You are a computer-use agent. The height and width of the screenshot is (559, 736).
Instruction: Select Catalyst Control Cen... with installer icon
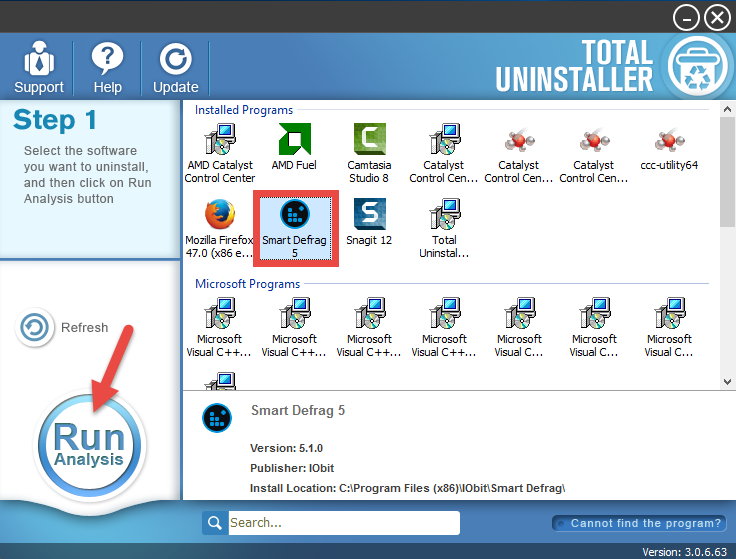pyautogui.click(x=444, y=153)
